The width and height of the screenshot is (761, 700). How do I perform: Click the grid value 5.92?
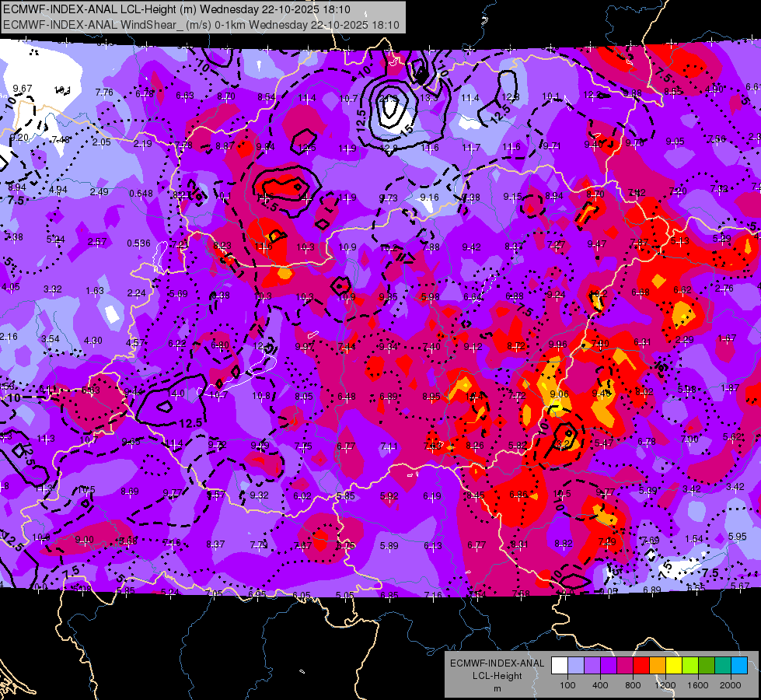tap(389, 496)
